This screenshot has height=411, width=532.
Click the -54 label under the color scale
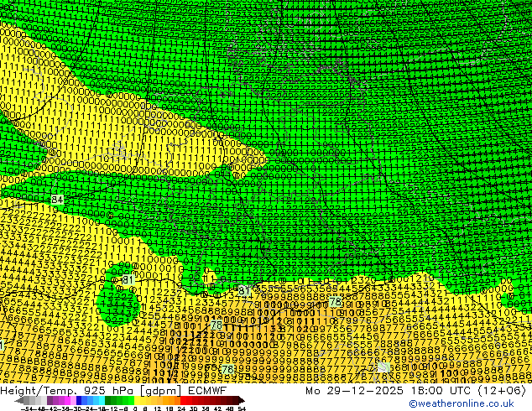[x=27, y=408]
